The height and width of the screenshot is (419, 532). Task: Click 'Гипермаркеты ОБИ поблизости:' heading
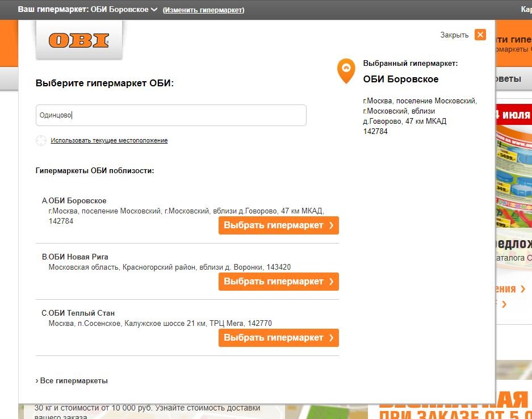95,171
